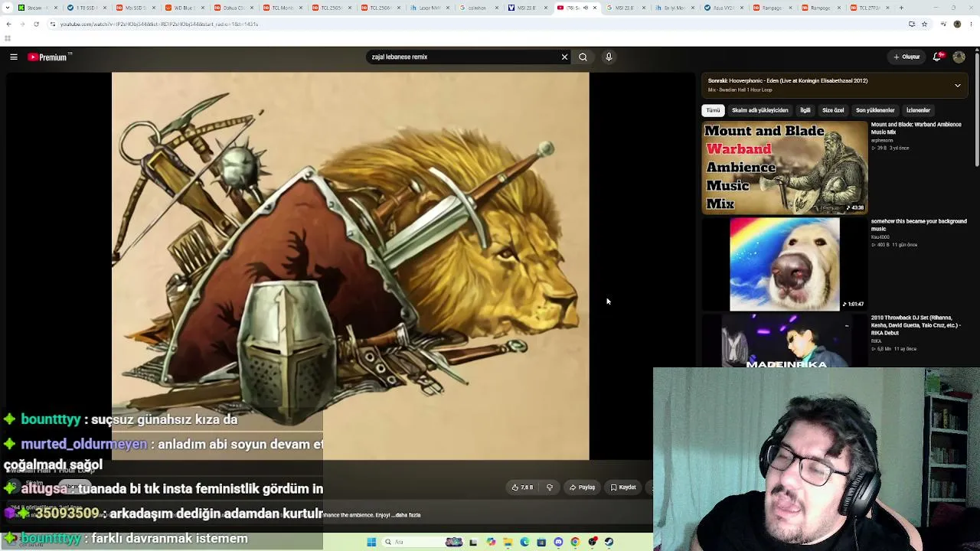Select the İlgili filter chip
The image size is (980, 551).
click(x=805, y=110)
